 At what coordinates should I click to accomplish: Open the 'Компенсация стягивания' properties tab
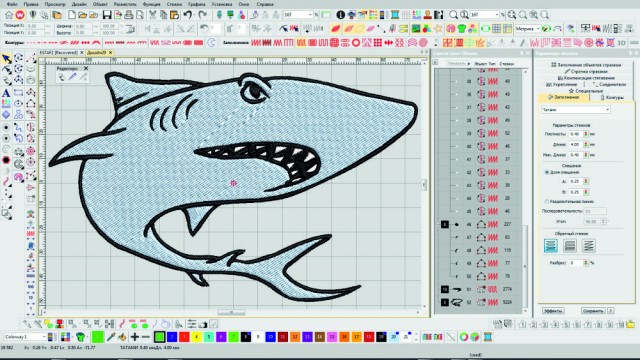coord(586,78)
